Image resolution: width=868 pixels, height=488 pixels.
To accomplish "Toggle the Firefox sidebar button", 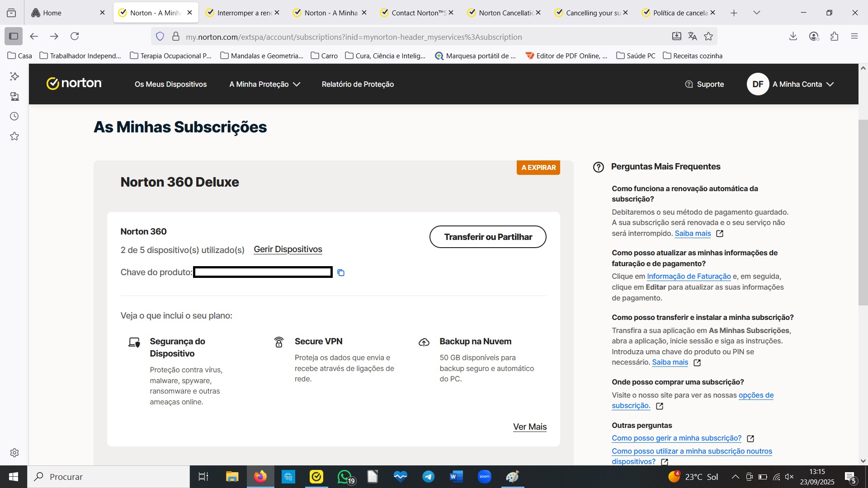I will [14, 36].
